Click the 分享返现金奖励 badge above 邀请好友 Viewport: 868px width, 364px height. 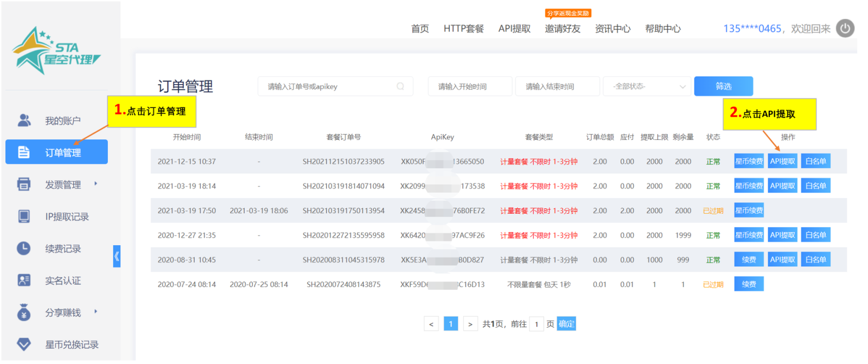pos(568,13)
